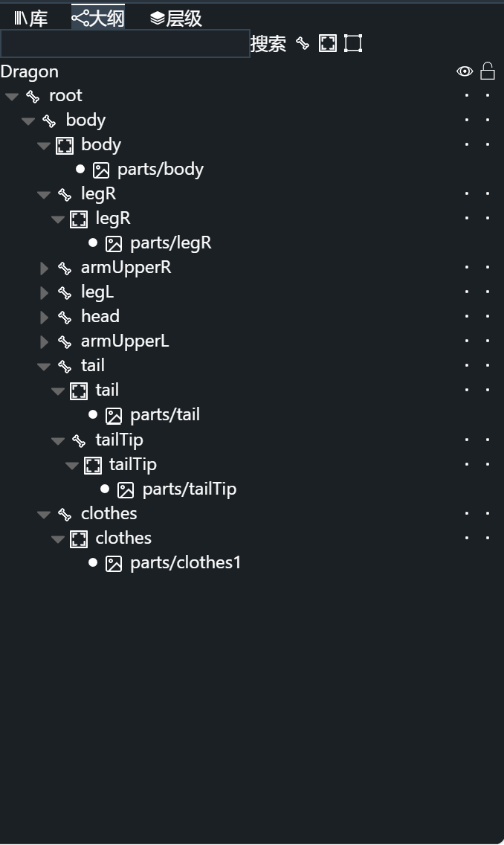
Task: Click the eye icon in the Dragon header
Action: (465, 71)
